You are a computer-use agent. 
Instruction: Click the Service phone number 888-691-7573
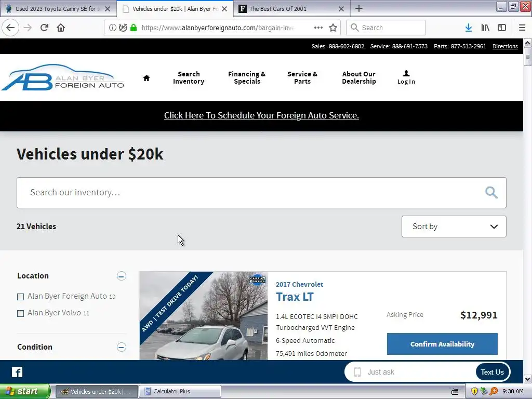[409, 46]
